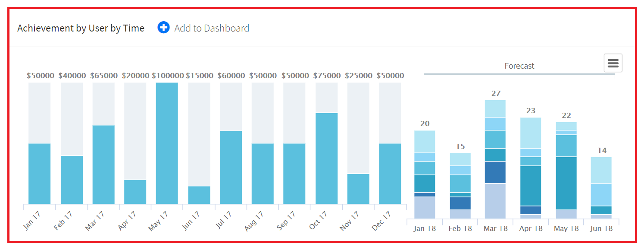Click the Achievement by User by Time title
Image resolution: width=644 pixels, height=250 pixels.
tap(81, 28)
